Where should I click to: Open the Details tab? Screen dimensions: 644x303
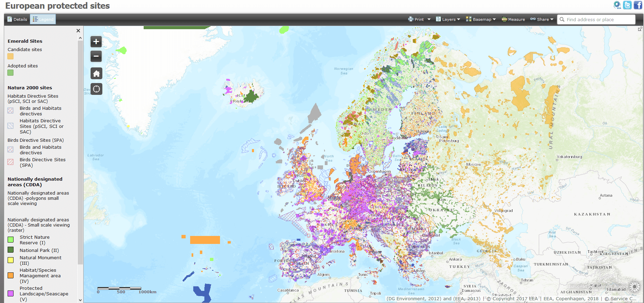pyautogui.click(x=17, y=19)
